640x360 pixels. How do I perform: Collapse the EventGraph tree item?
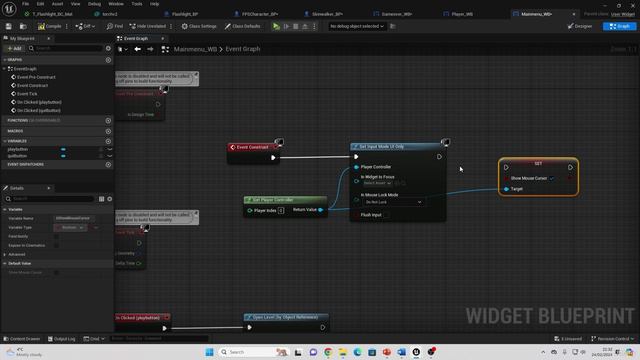[x=4, y=69]
